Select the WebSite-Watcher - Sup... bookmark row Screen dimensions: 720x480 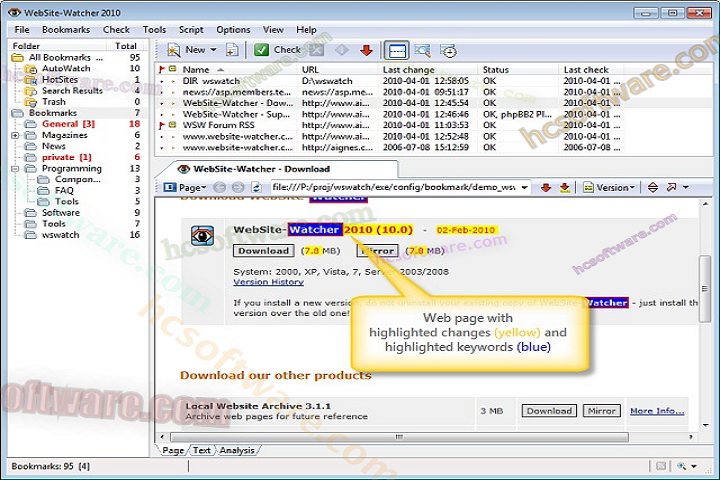point(388,114)
